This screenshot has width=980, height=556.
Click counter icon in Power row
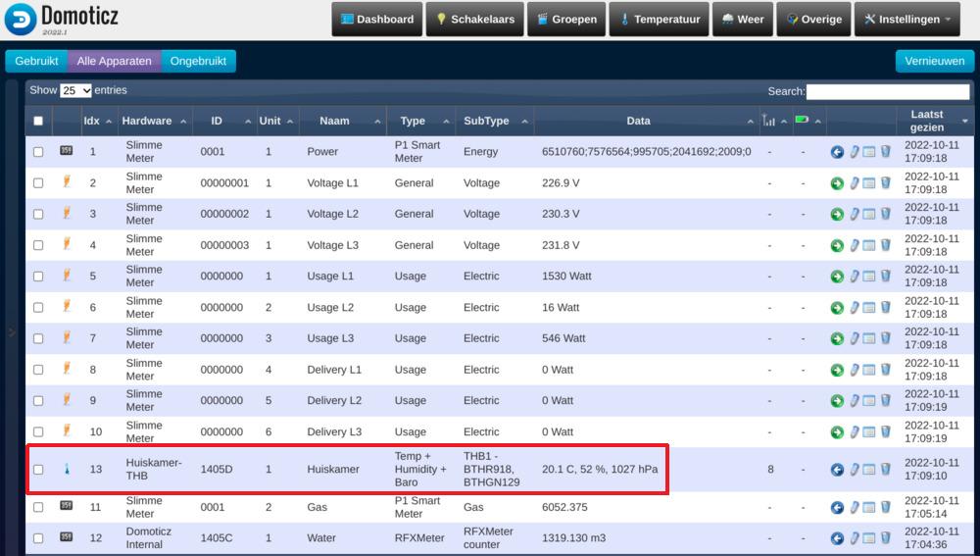pos(67,151)
